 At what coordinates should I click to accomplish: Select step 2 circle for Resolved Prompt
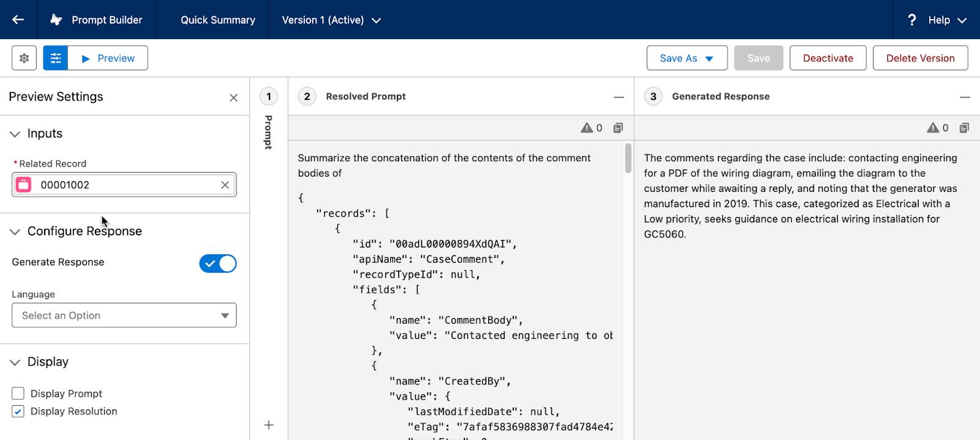[x=307, y=96]
